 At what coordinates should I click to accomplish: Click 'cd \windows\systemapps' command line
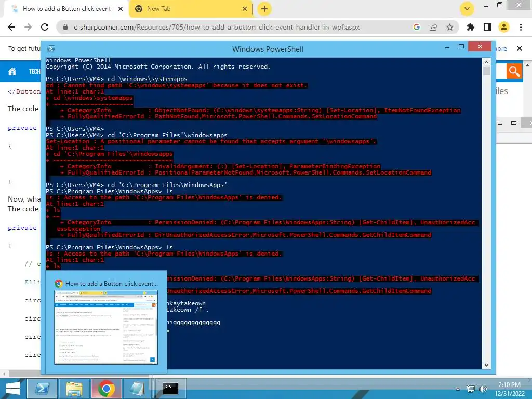click(x=147, y=79)
